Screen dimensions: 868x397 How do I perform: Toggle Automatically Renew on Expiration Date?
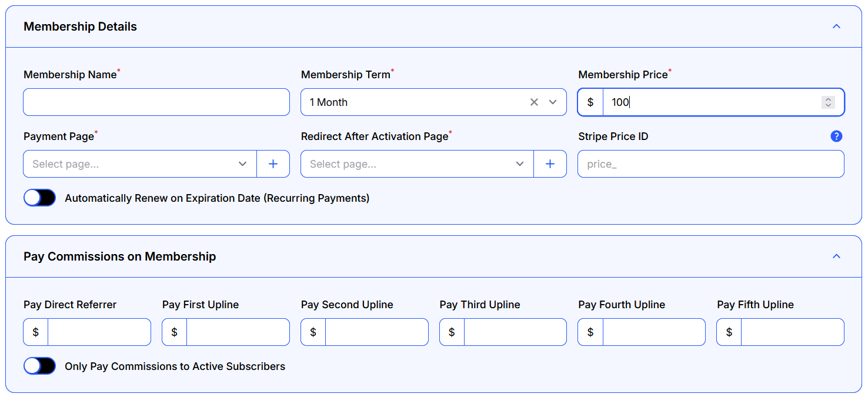click(x=39, y=198)
